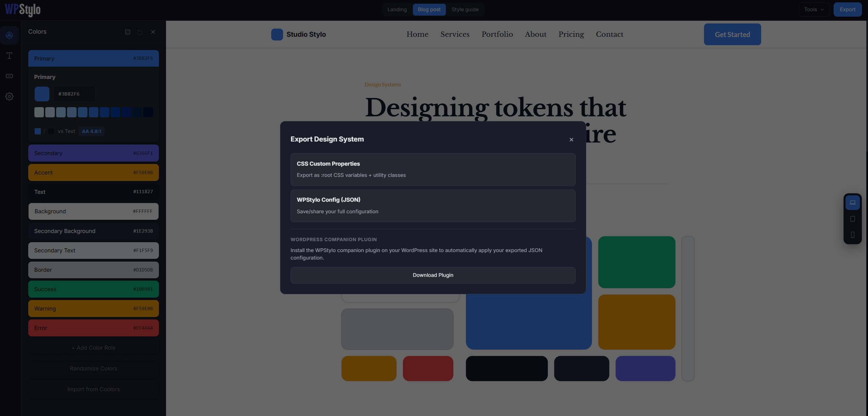Choose CSS Custom Properties export option
Screen dimensions: 868x416
pyautogui.click(x=433, y=169)
